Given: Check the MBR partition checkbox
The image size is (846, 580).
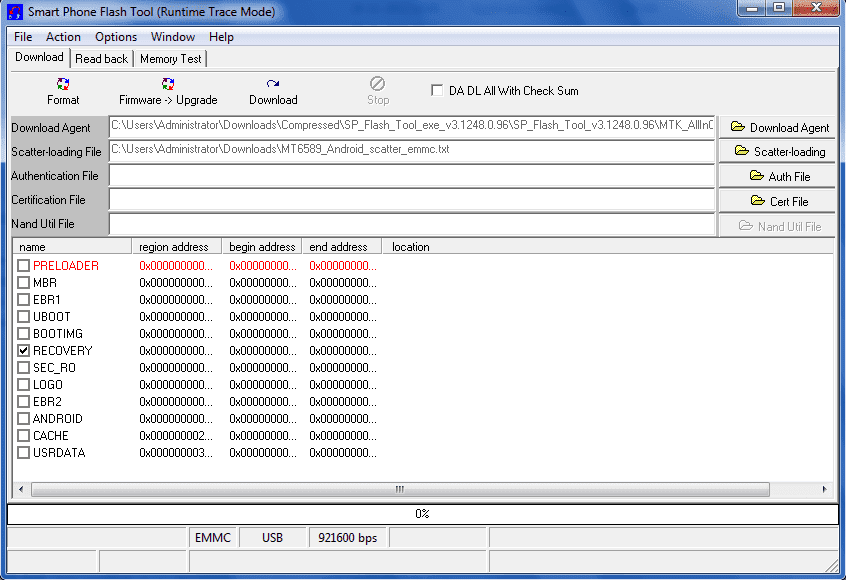Looking at the screenshot, I should [23, 282].
